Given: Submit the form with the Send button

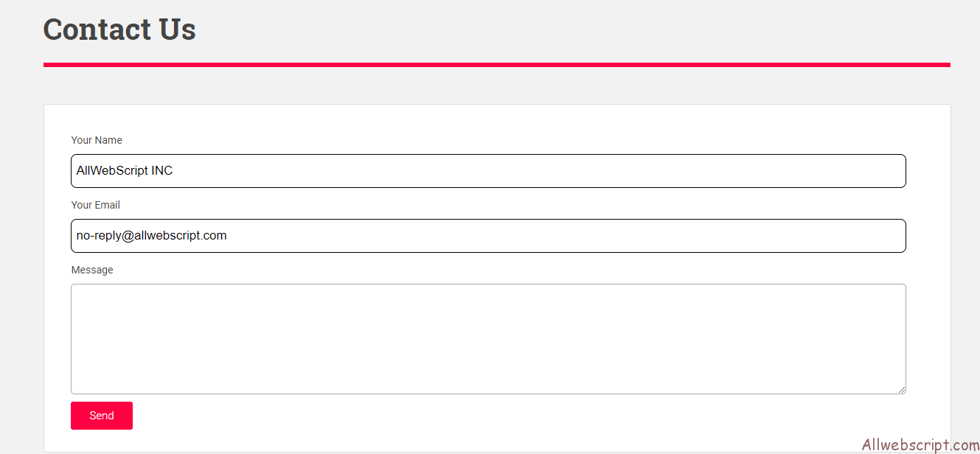Looking at the screenshot, I should tap(102, 416).
